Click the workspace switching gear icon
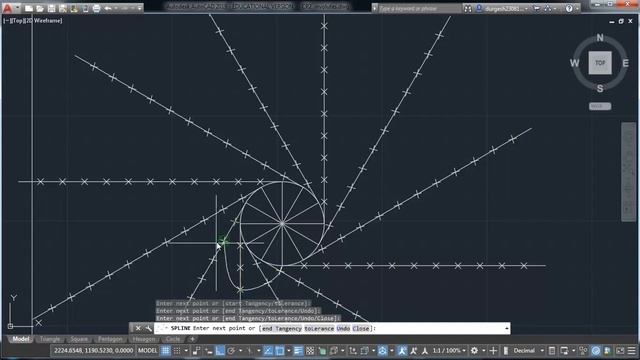 point(474,351)
